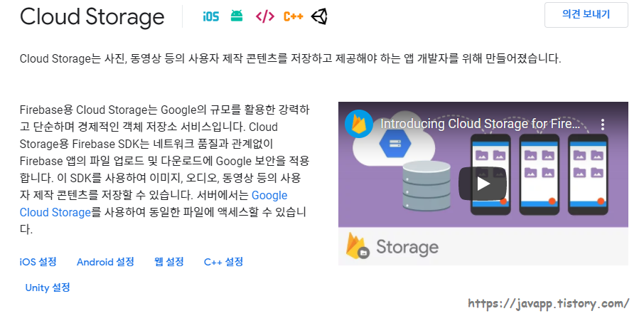Viewport: 644px width, 316px height.
Task: Open the Google Cloud Storage hyperlink
Action: [154, 204]
